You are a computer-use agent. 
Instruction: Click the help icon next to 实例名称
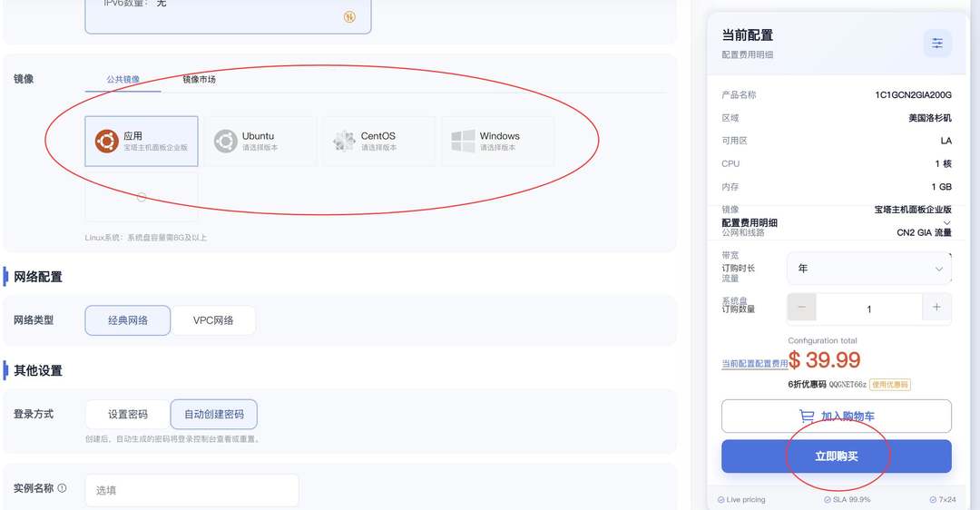(62, 488)
